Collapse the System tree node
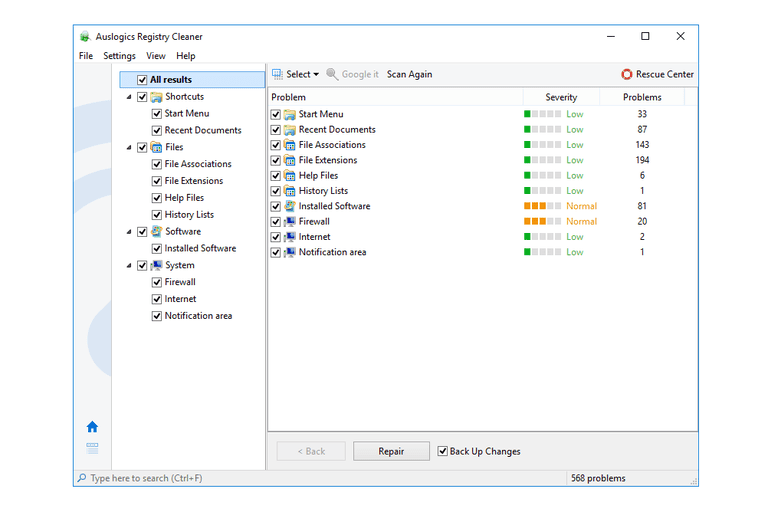 click(129, 266)
